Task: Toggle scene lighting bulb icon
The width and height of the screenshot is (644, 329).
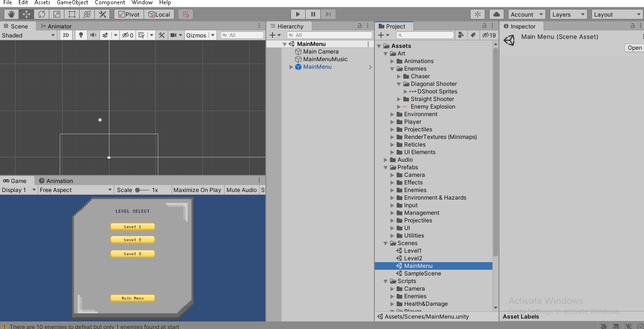Action: 81,35
